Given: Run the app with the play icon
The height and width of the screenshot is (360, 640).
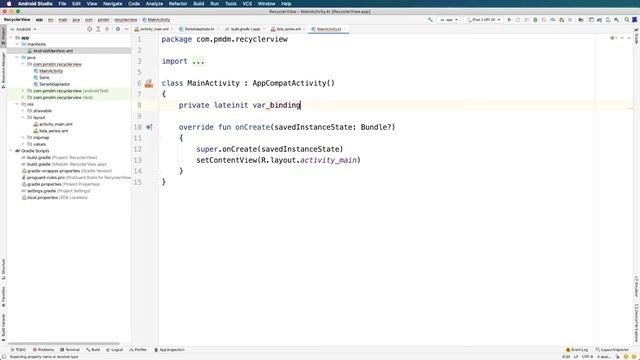Looking at the screenshot, I should (x=509, y=20).
